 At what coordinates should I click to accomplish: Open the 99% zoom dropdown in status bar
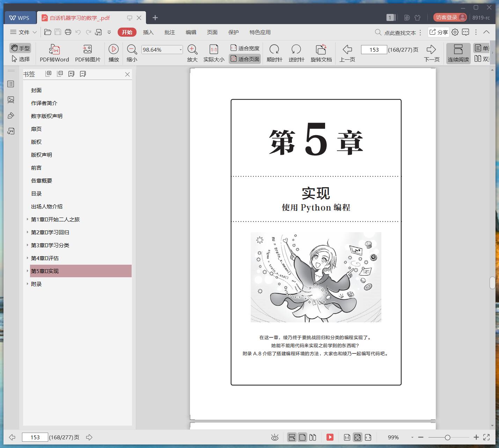pyautogui.click(x=412, y=437)
